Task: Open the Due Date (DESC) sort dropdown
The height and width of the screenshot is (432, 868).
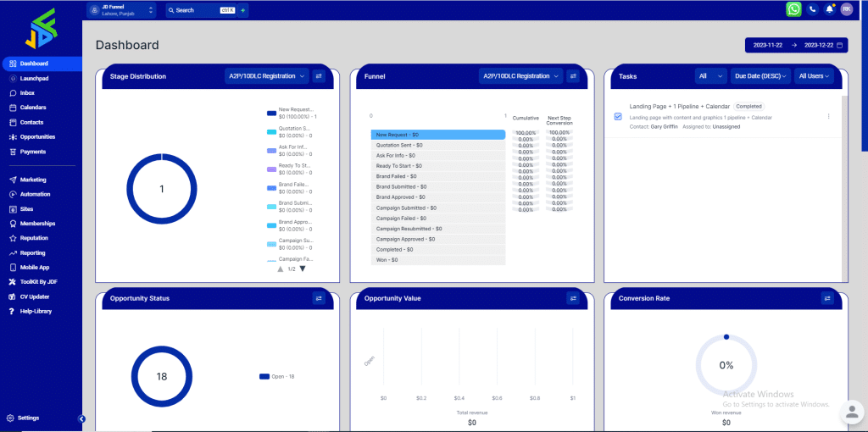Action: coord(761,76)
